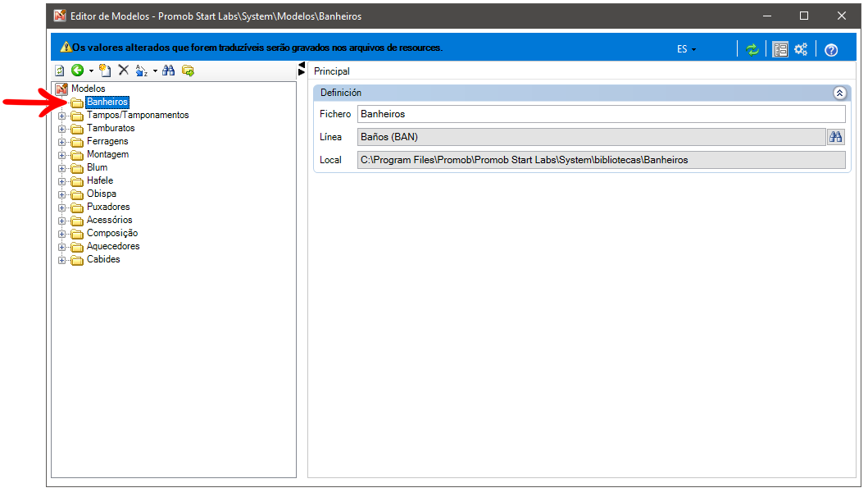This screenshot has height=497, width=868.
Task: Minimize the Editor de Modelos window
Action: [x=767, y=16]
